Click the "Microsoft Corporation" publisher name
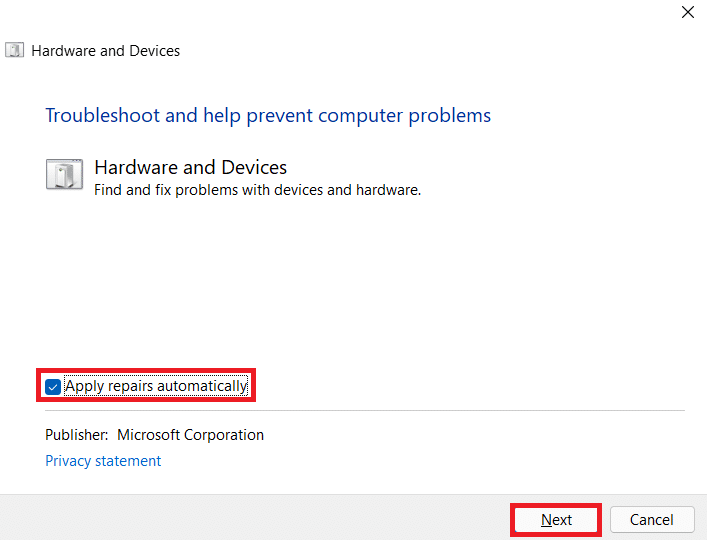This screenshot has width=707, height=540. (x=190, y=435)
